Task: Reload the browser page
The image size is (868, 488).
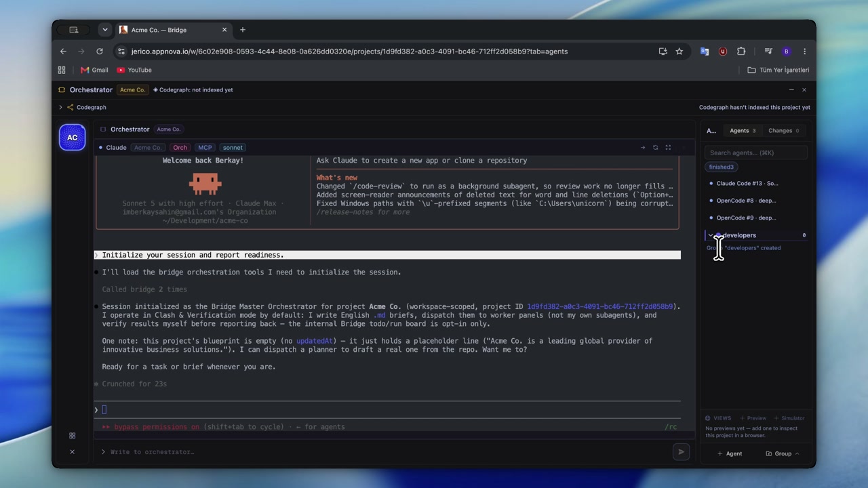Action: pos(100,51)
